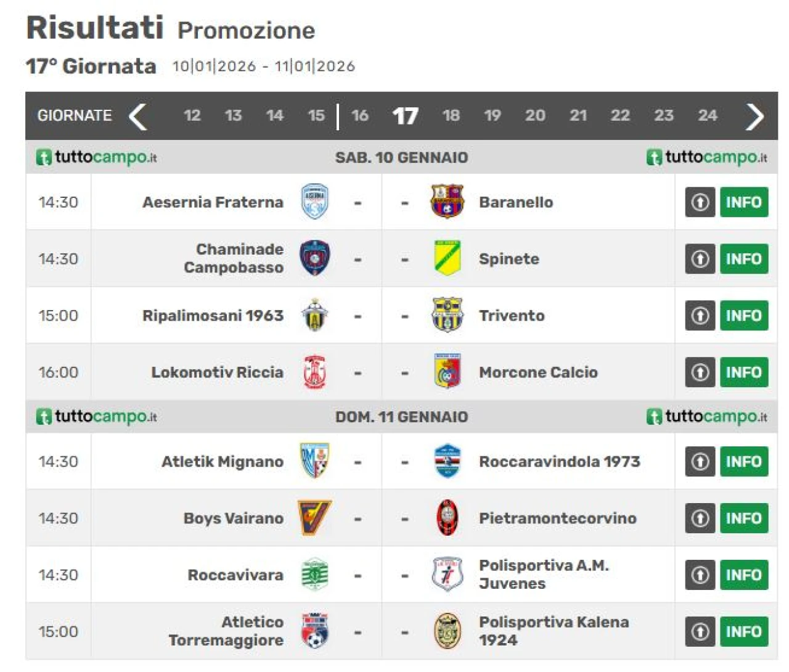The image size is (789, 672).
Task: Open the Trivento team link
Action: tap(512, 316)
